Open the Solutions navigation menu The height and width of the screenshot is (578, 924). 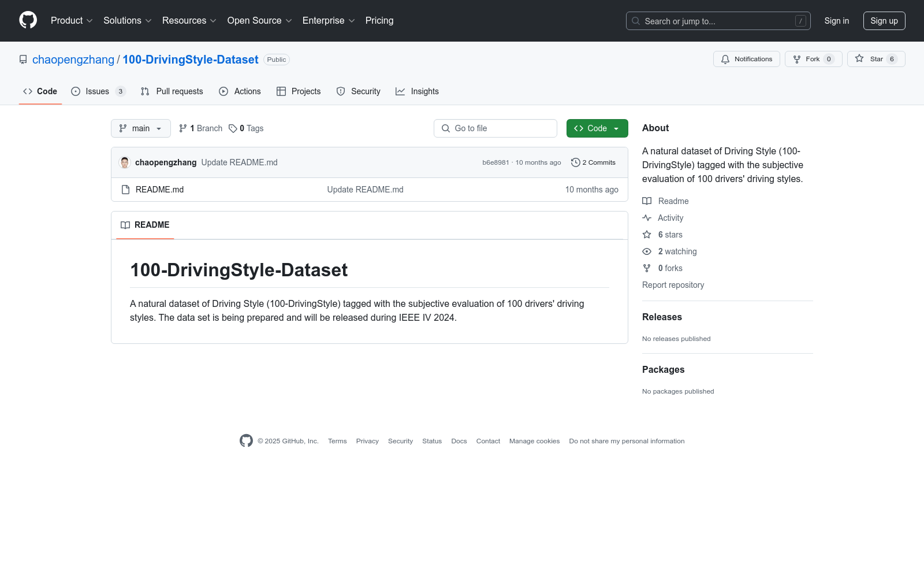pyautogui.click(x=127, y=21)
